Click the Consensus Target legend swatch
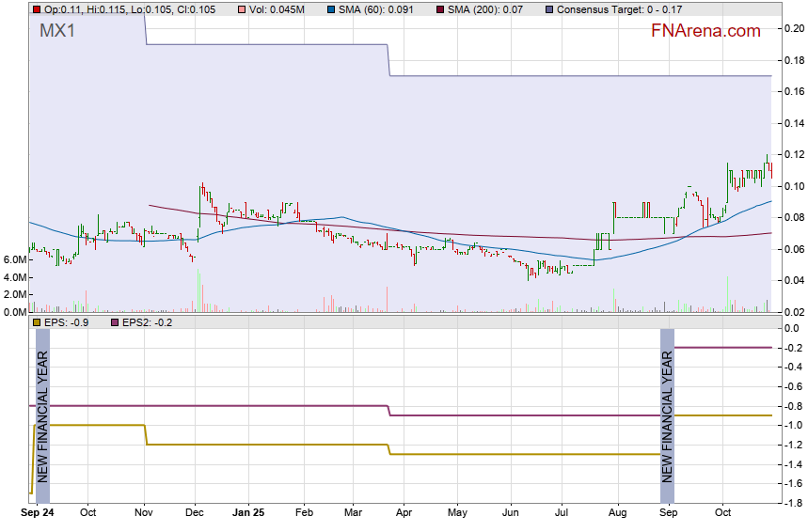808x532 pixels. pyautogui.click(x=549, y=8)
